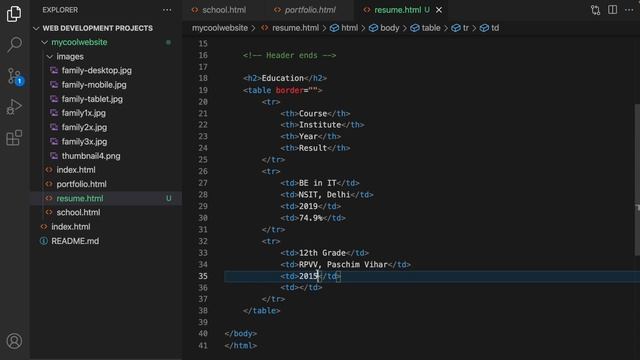Click the closing table tag line

(x=261, y=311)
